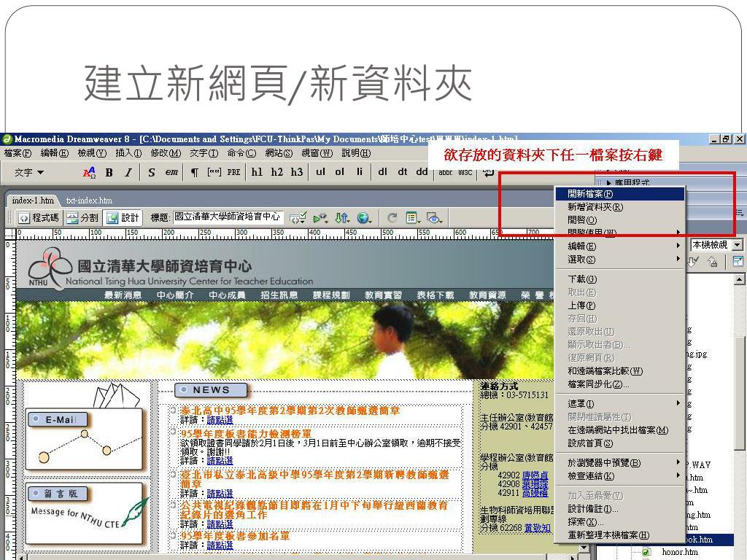Choose 下載(G) in context menu
This screenshot has width=747, height=560.
[x=620, y=279]
